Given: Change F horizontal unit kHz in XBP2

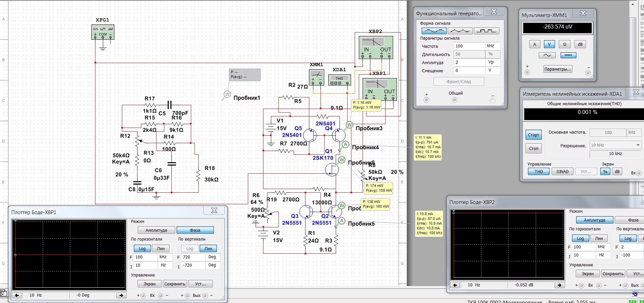Looking at the screenshot, I should [604, 247].
